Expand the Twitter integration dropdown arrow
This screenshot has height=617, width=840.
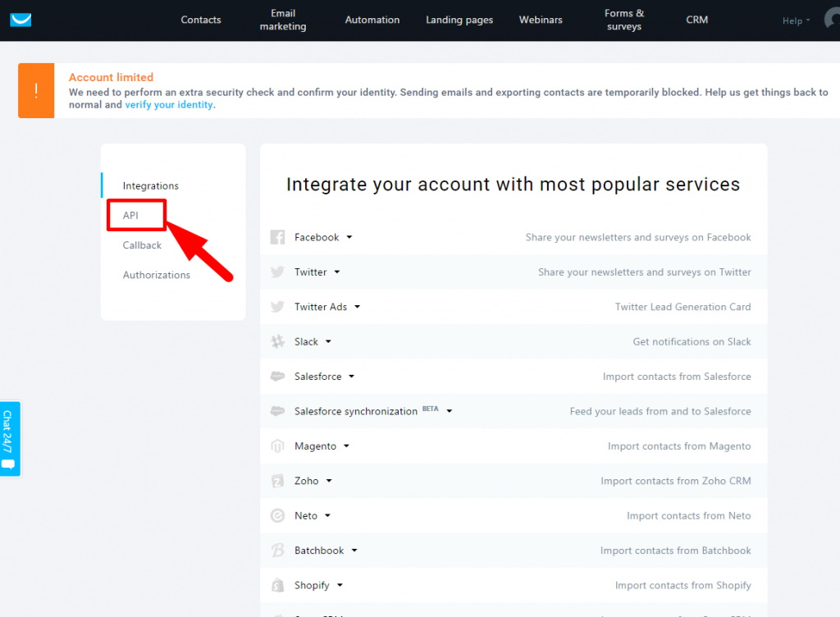click(x=337, y=272)
